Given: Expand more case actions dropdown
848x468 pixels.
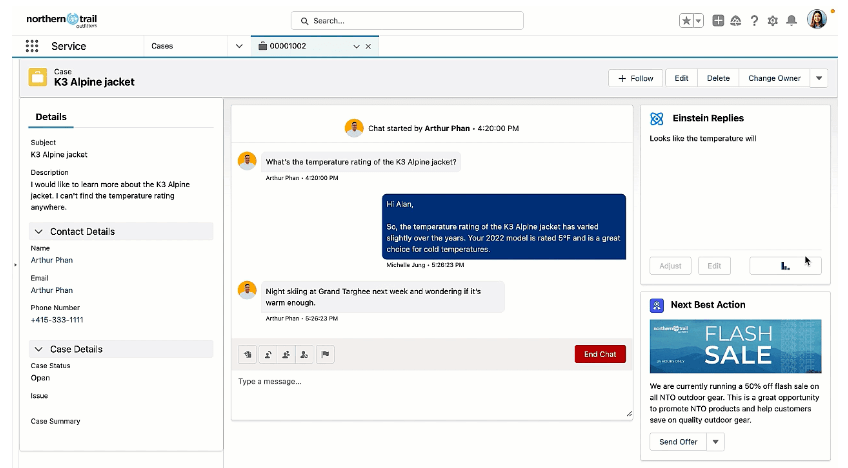Looking at the screenshot, I should [819, 78].
